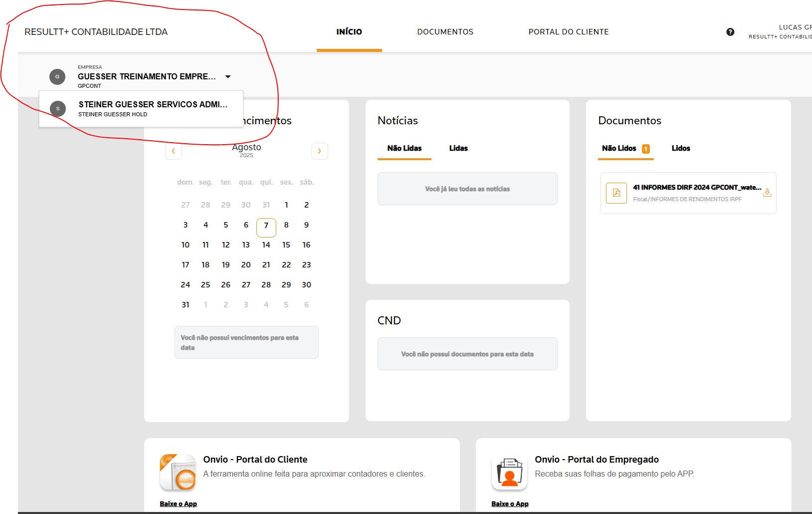Screen dimensions: 812x514
Task: Open the 41 INFORMES DIRF 2024 document
Action: pyautogui.click(x=696, y=188)
